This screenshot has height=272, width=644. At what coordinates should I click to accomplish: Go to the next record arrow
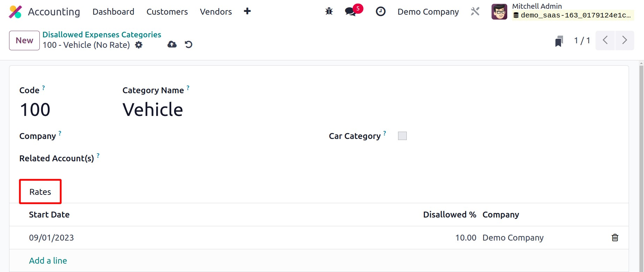624,41
